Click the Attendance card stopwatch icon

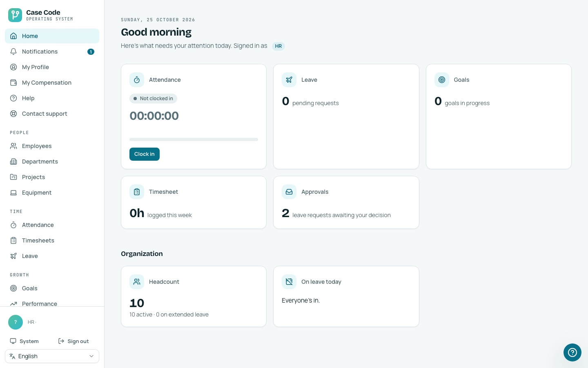[137, 80]
